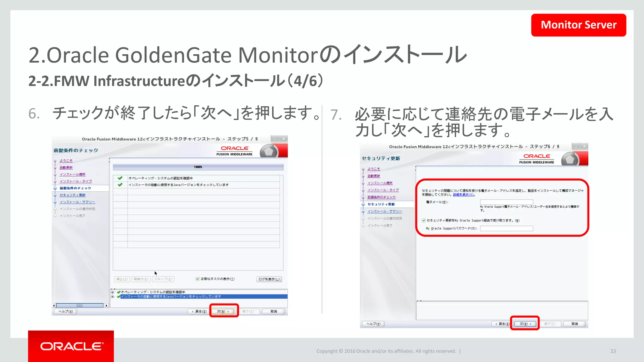This screenshot has height=362, width=644.
Task: Click sidebar horizontal scrollbar thumb
Action: pyautogui.click(x=80, y=305)
